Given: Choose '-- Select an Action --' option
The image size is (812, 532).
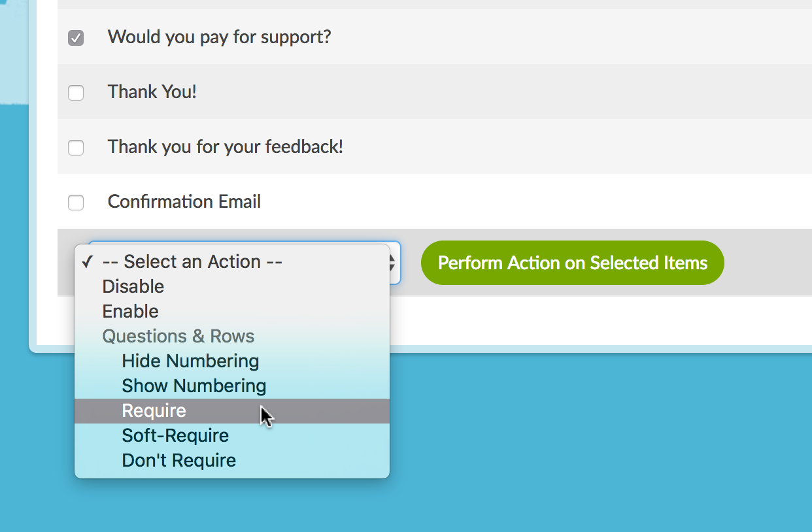Looking at the screenshot, I should coord(192,262).
